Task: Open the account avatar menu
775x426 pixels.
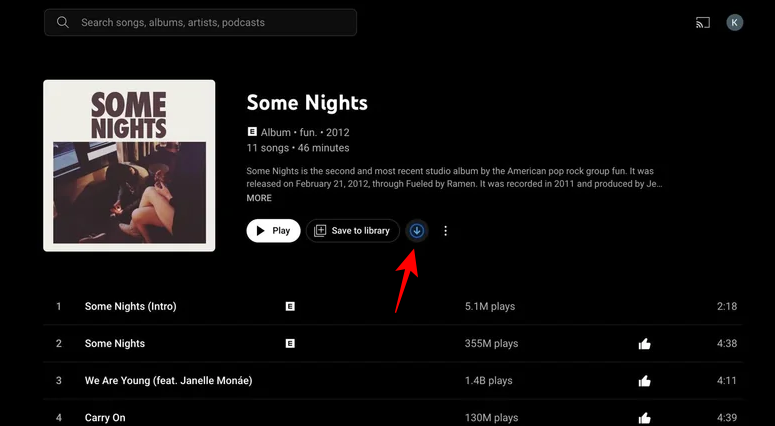Action: pyautogui.click(x=735, y=22)
